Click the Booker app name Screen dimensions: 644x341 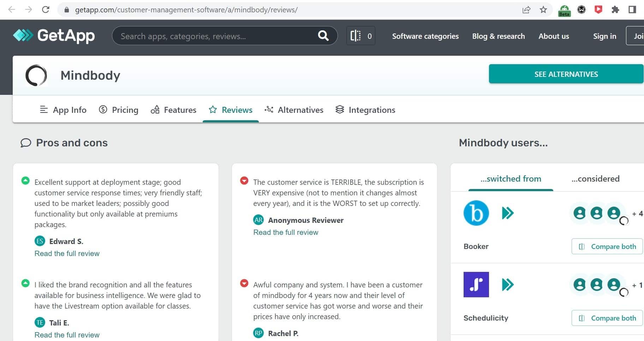(476, 246)
